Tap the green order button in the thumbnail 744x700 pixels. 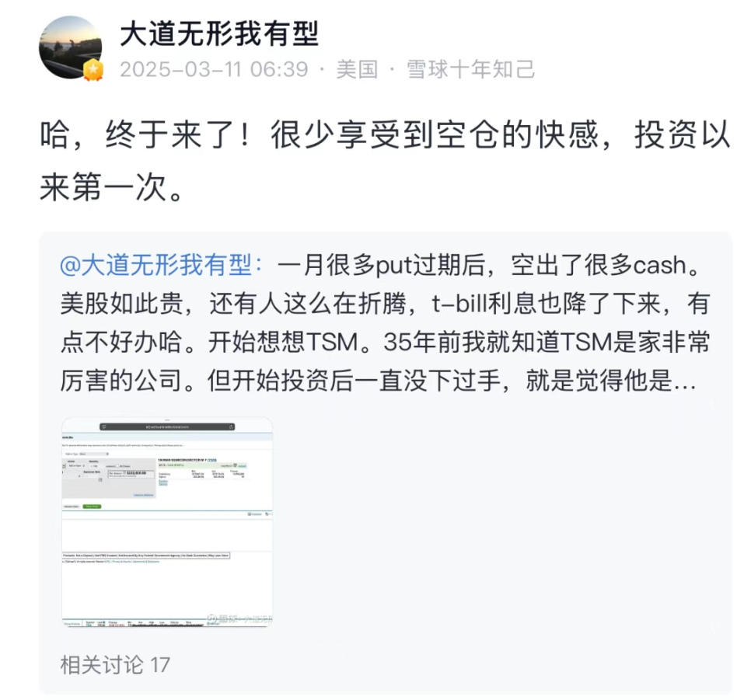pyautogui.click(x=92, y=507)
